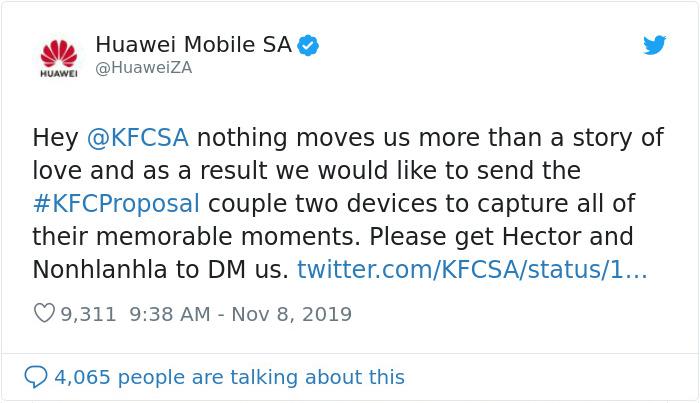Open the 9:38 AM time link

(x=169, y=314)
